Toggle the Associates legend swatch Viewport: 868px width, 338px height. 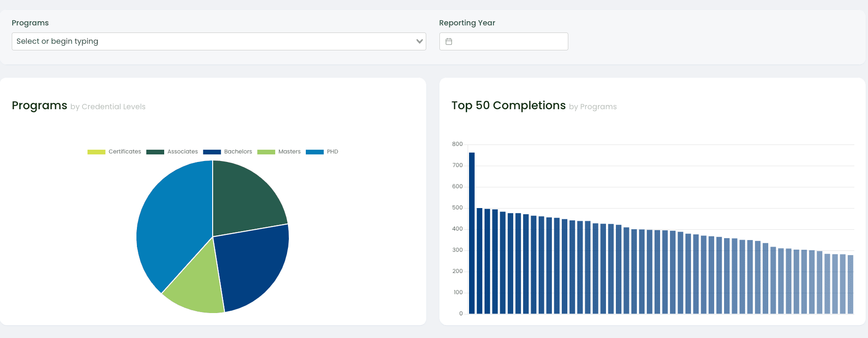(155, 152)
